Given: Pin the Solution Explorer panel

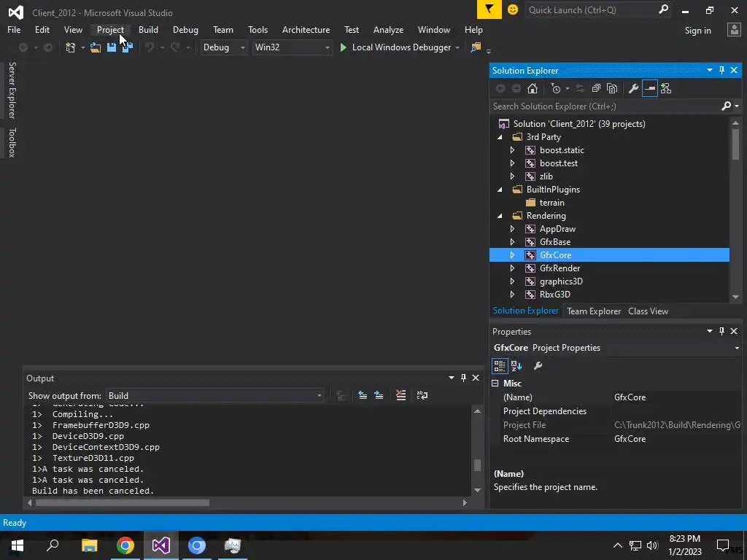Looking at the screenshot, I should 721,71.
